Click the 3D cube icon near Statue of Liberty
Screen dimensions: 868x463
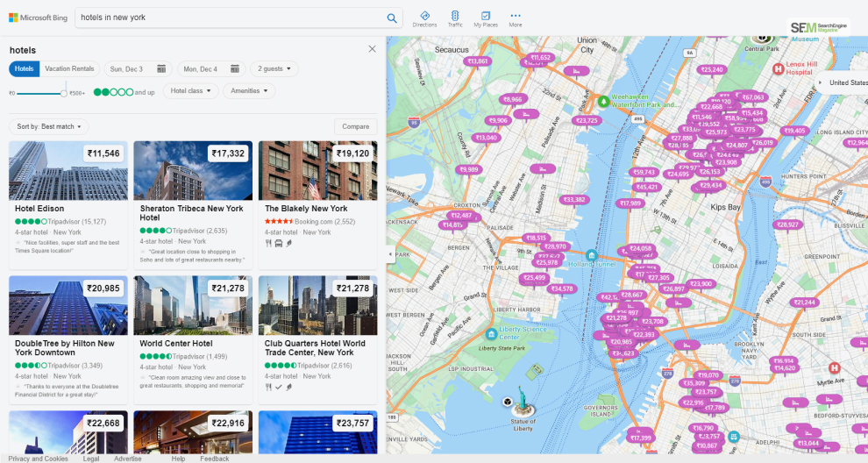(507, 402)
